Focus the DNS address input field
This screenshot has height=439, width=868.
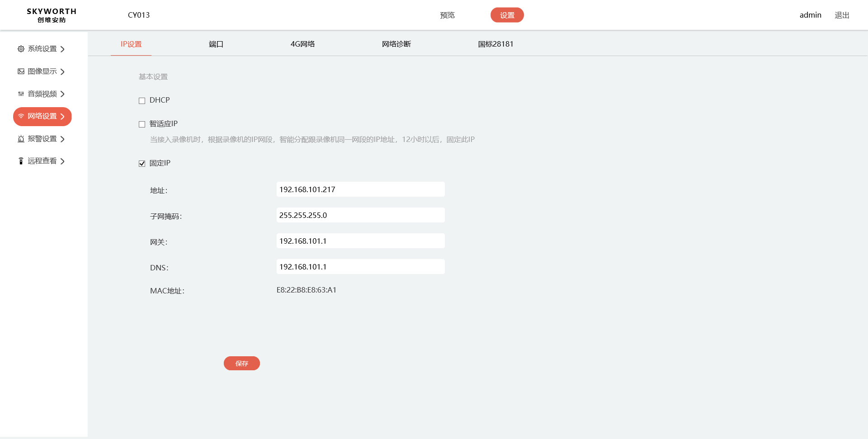360,267
